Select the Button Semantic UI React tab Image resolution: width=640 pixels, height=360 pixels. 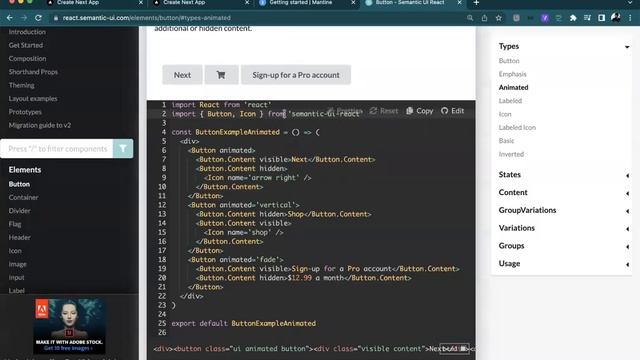pyautogui.click(x=409, y=3)
